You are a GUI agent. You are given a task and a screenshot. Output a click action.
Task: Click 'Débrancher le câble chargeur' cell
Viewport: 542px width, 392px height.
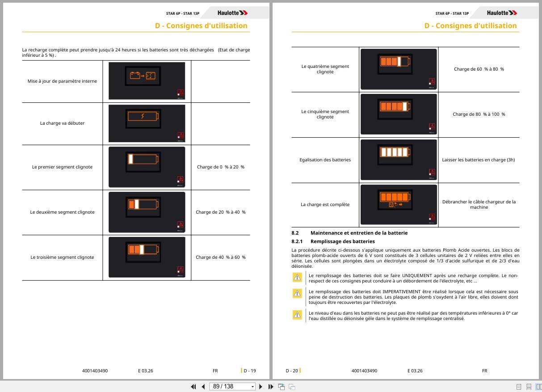479,205
